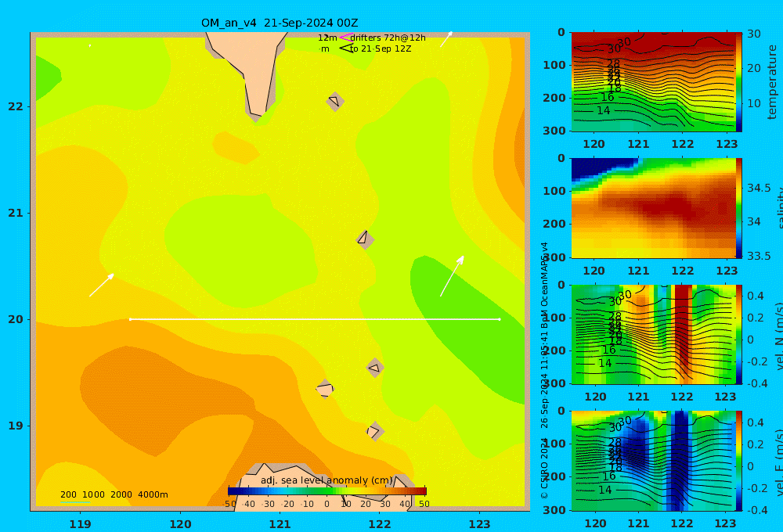The width and height of the screenshot is (783, 532).
Task: Click the white current arrow near 119.2°E
Action: (x=102, y=285)
